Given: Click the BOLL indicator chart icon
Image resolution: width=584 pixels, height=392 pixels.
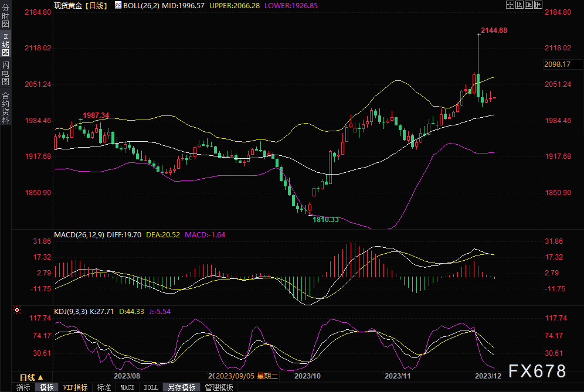Looking at the screenshot, I should 118,5.
